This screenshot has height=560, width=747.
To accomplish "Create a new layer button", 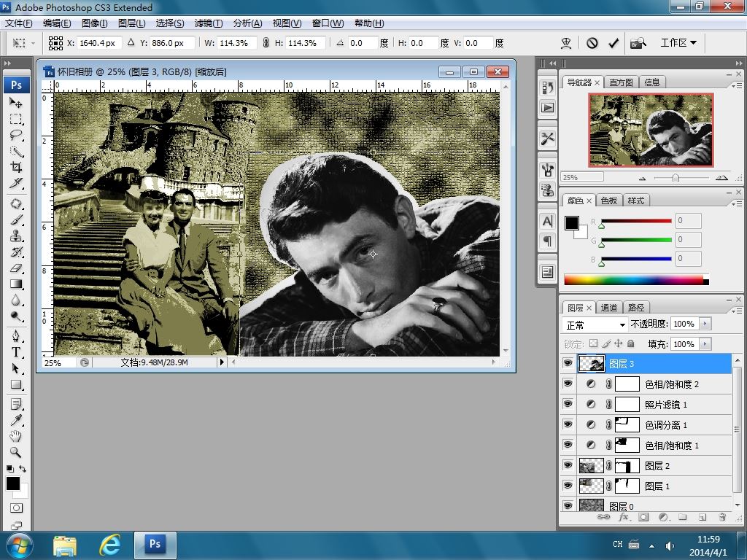I will (703, 517).
